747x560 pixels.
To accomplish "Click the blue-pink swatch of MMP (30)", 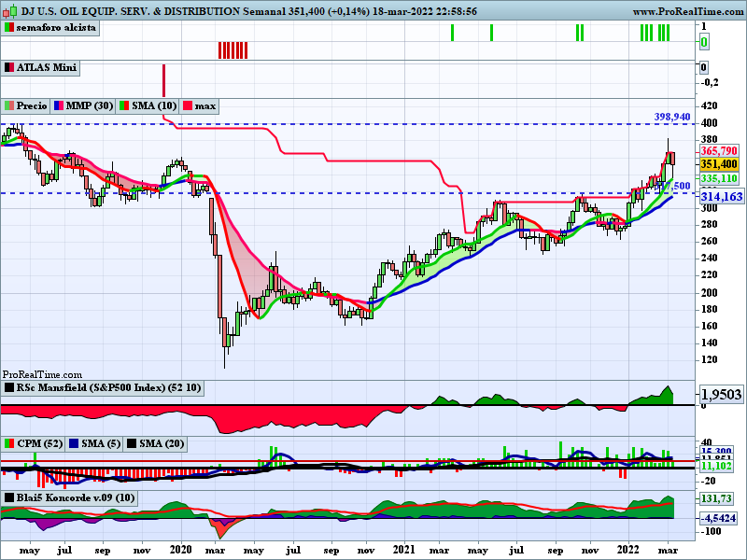I will pos(59,105).
